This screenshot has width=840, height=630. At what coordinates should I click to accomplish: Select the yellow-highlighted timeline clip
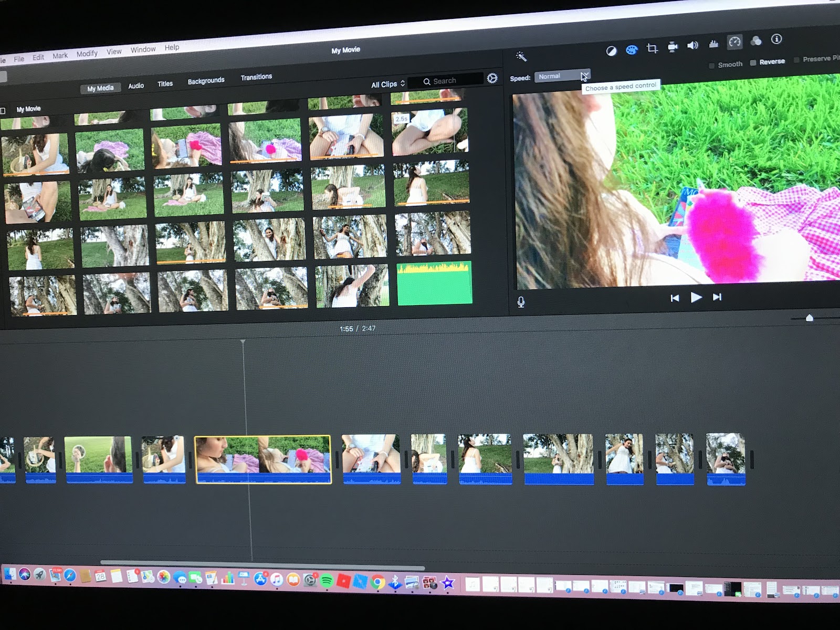point(263,459)
